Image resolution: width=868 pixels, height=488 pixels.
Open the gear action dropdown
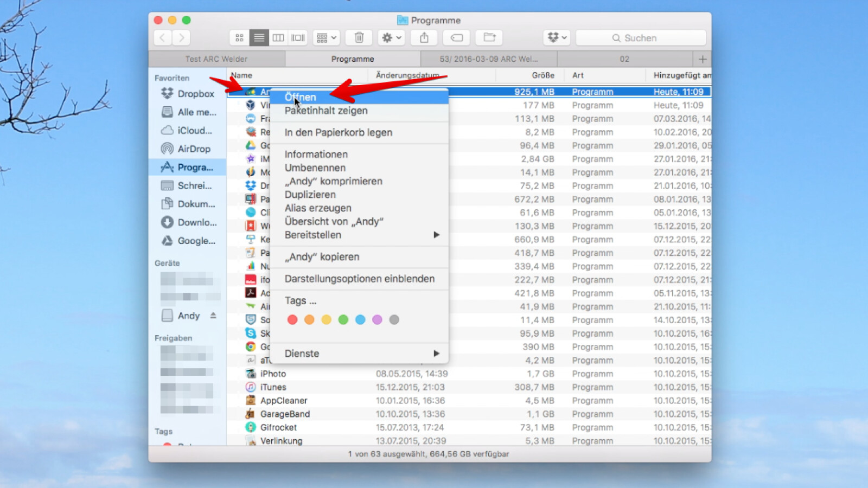[x=391, y=37]
